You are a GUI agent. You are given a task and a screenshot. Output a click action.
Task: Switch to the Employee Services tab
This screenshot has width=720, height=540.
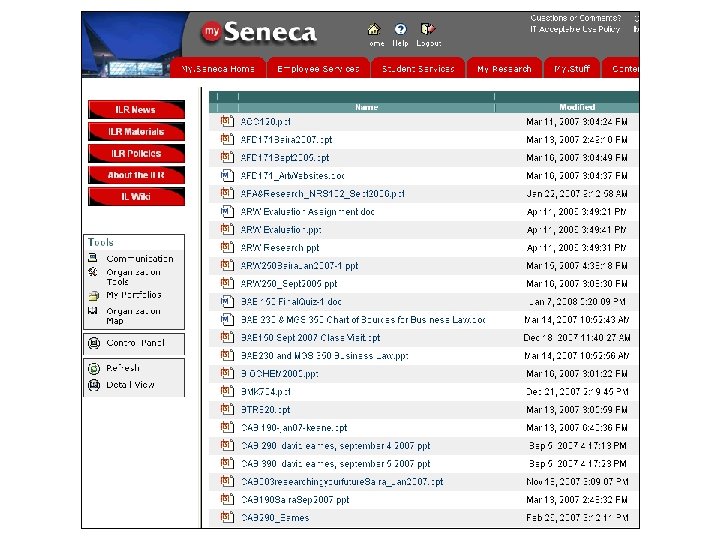click(318, 68)
